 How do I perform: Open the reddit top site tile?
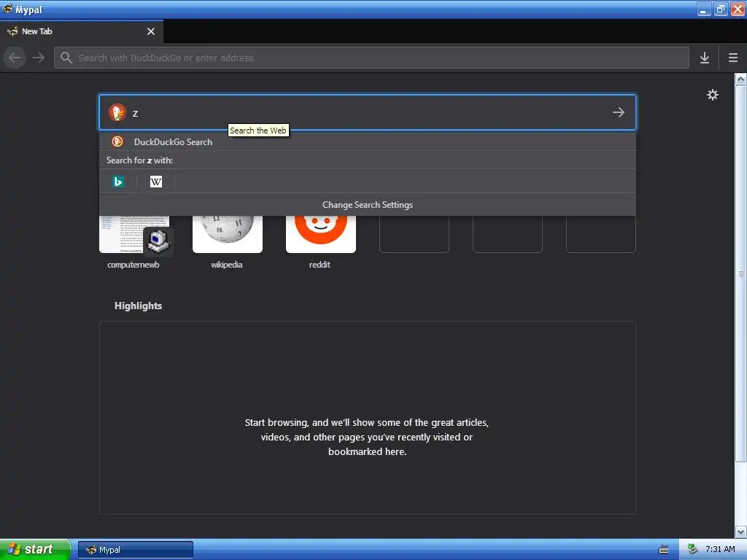point(321,234)
